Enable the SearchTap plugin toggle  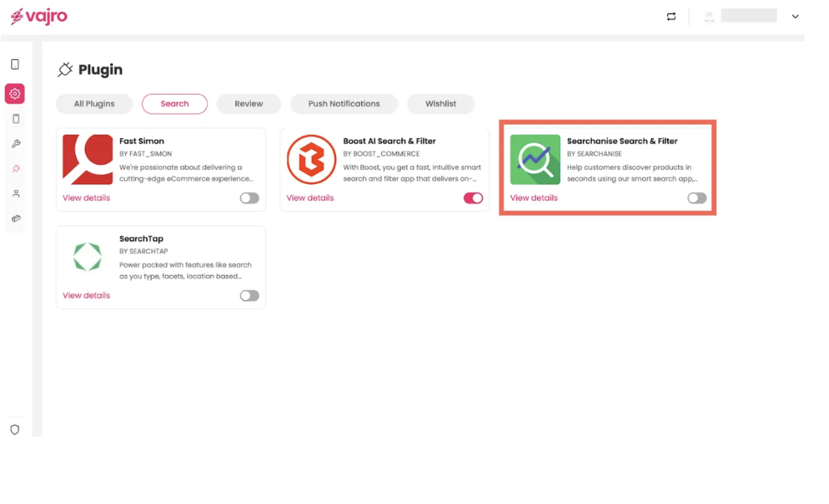250,296
